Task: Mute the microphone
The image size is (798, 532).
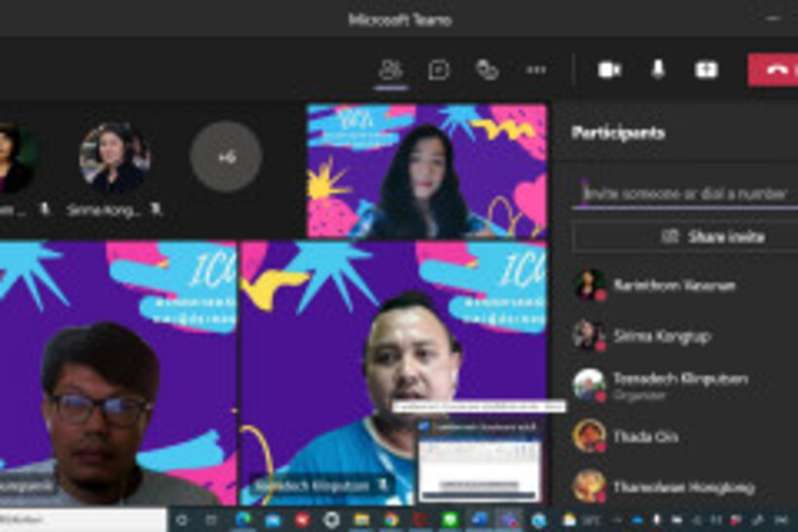Action: [x=659, y=70]
